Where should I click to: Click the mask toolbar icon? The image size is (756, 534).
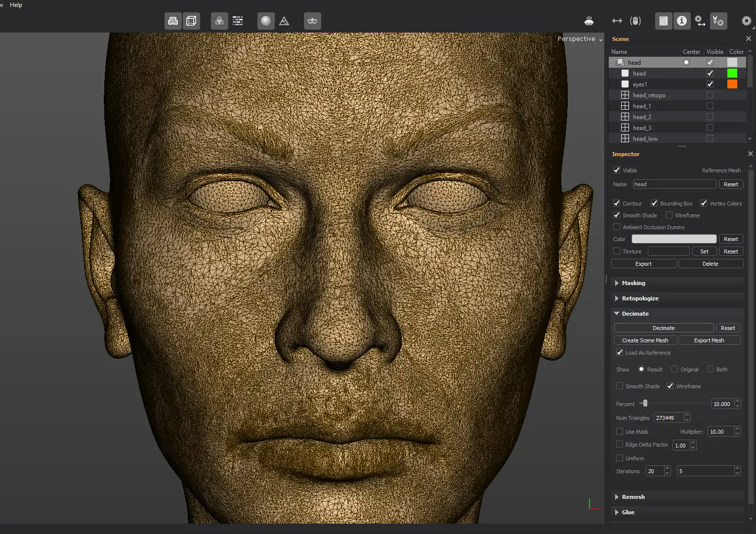pyautogui.click(x=312, y=21)
